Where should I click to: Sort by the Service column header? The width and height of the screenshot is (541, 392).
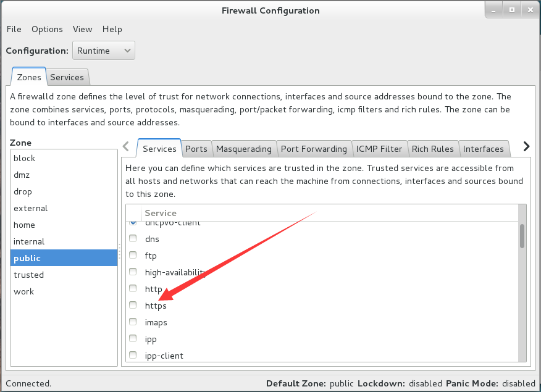click(330, 213)
